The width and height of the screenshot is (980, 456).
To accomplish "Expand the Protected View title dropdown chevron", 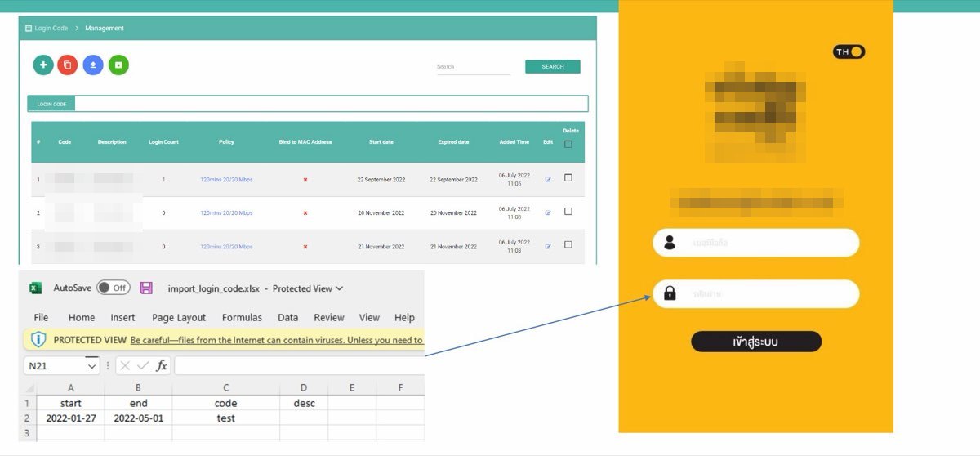I will [339, 288].
